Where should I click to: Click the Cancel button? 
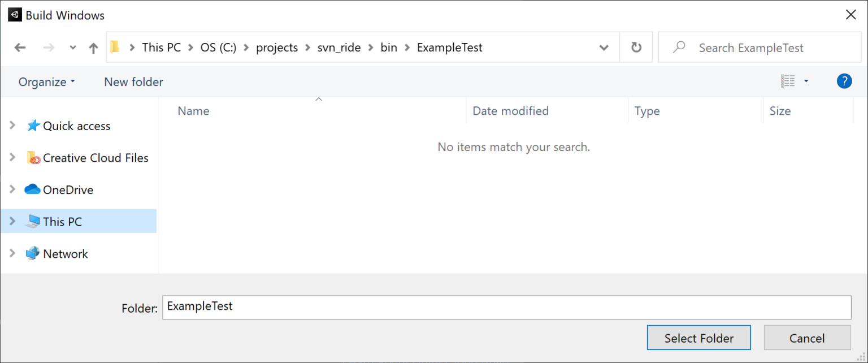pos(806,338)
